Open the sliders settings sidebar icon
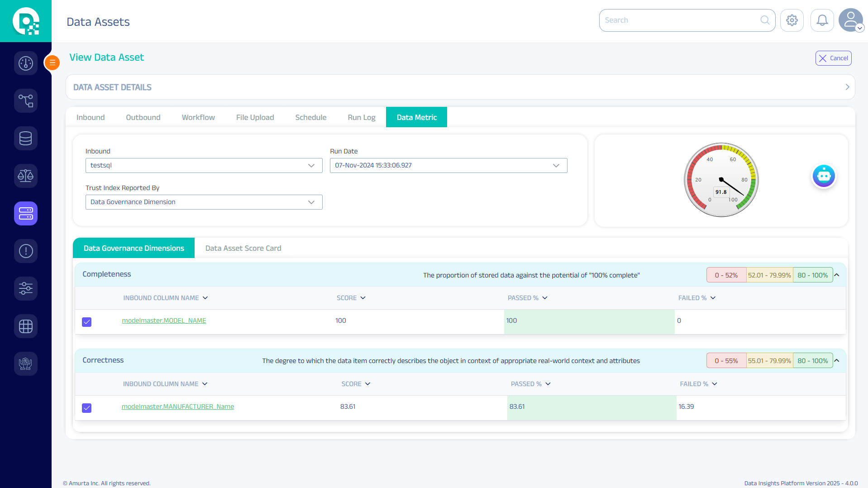This screenshot has height=488, width=868. [26, 288]
